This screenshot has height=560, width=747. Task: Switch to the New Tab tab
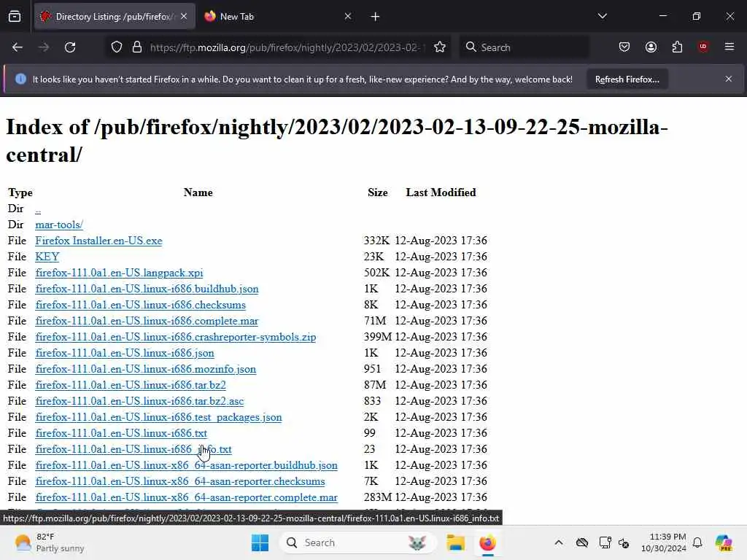pyautogui.click(x=279, y=17)
